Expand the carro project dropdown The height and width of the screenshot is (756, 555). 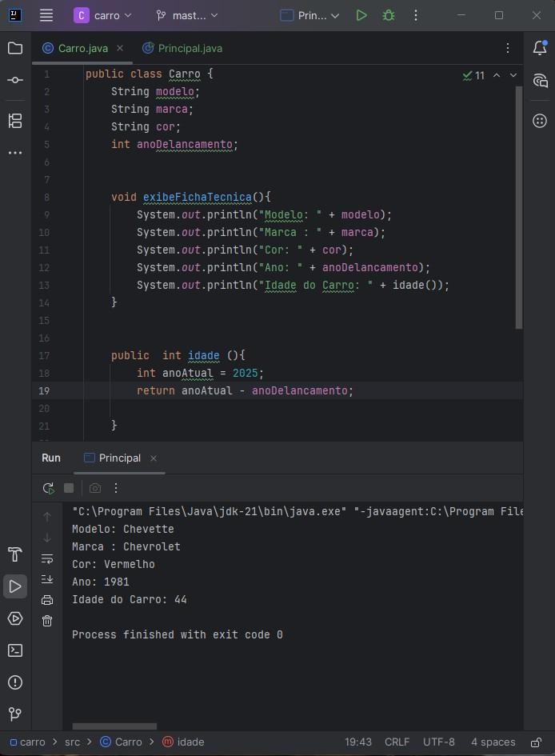[x=103, y=15]
